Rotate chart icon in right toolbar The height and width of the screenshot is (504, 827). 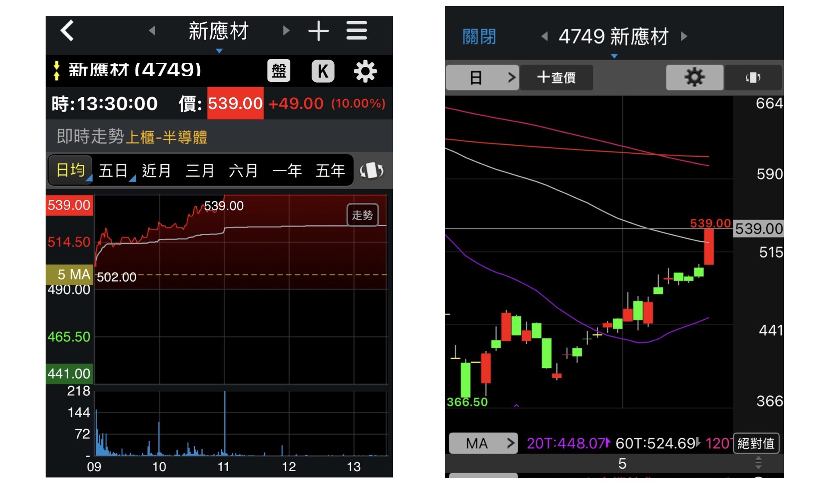753,78
